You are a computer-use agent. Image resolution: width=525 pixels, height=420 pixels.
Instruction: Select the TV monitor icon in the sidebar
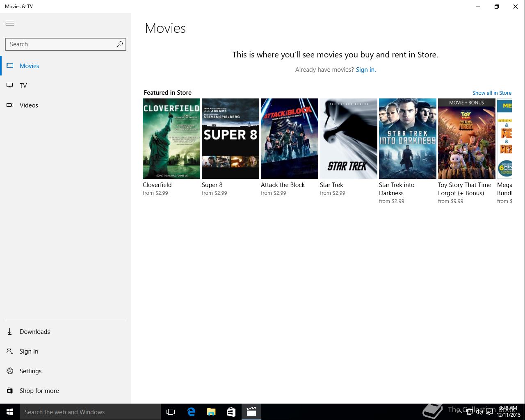pyautogui.click(x=10, y=85)
